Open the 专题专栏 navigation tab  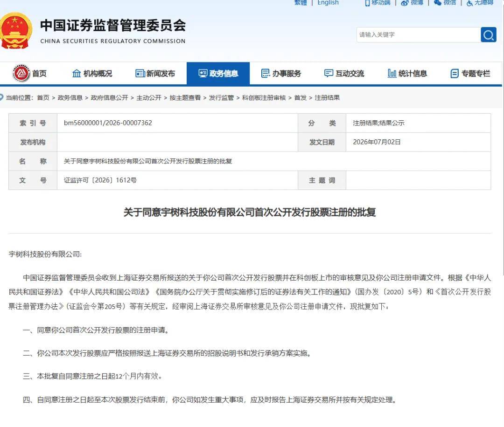470,74
